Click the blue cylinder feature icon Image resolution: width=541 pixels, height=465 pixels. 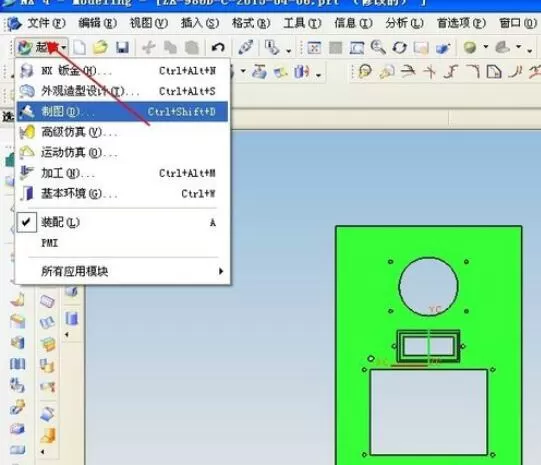click(72, 318)
